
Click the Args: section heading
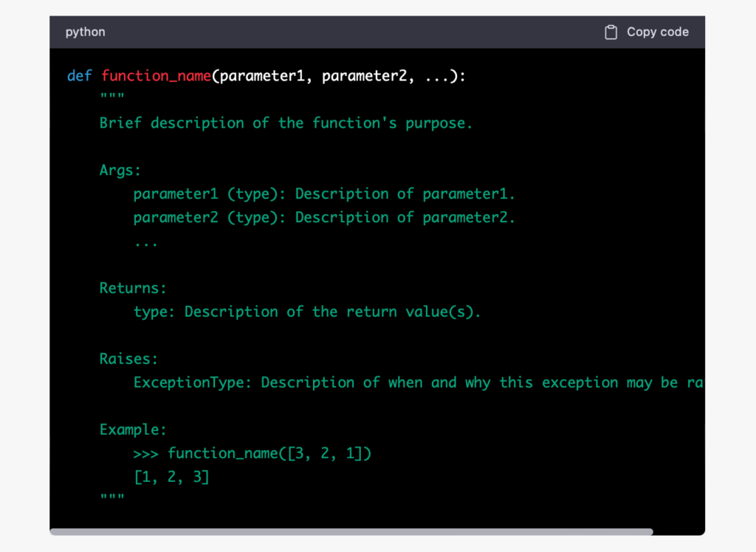120,170
